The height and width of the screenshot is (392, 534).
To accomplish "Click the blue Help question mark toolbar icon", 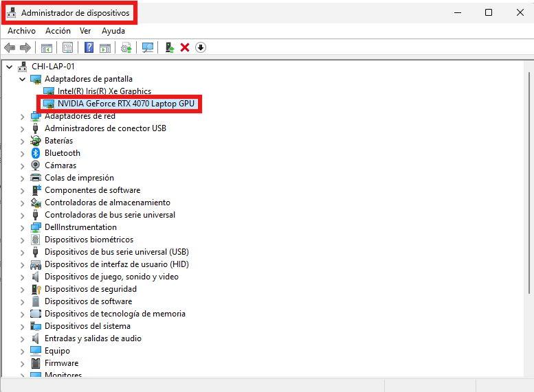I will coord(89,47).
